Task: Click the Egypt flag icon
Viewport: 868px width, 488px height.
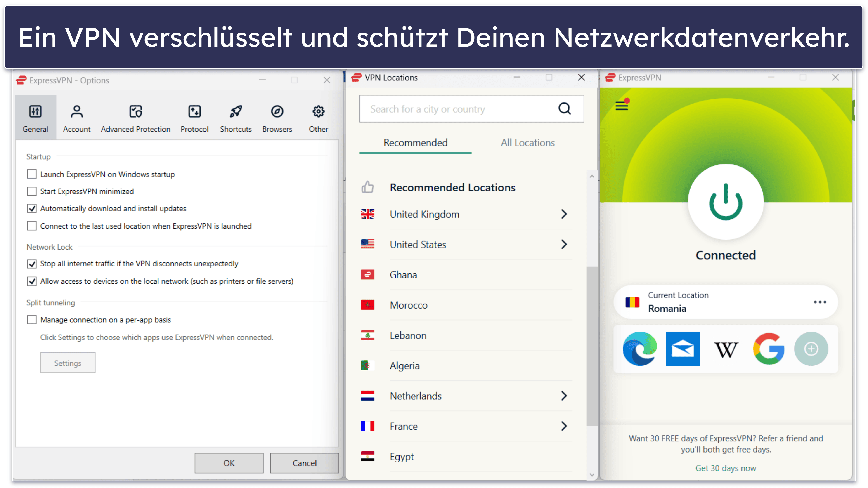Action: [x=367, y=456]
